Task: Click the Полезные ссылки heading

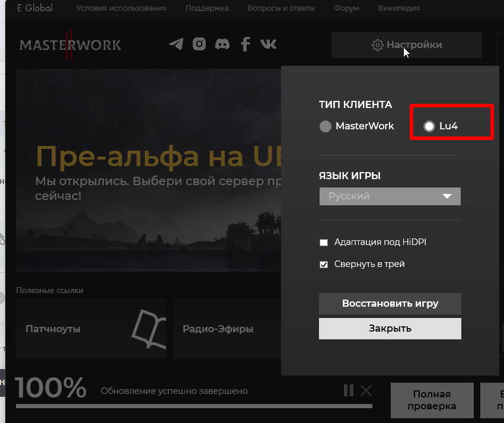Action: [49, 290]
